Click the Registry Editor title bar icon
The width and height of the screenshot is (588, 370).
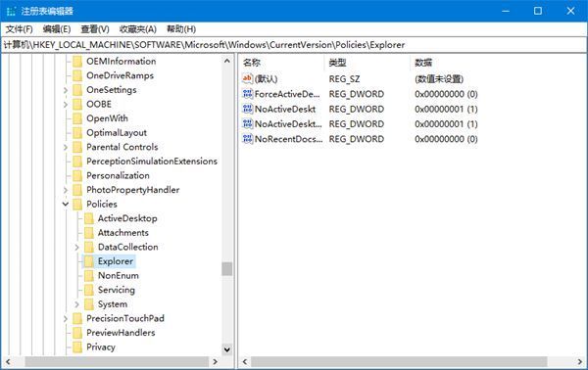[x=11, y=11]
